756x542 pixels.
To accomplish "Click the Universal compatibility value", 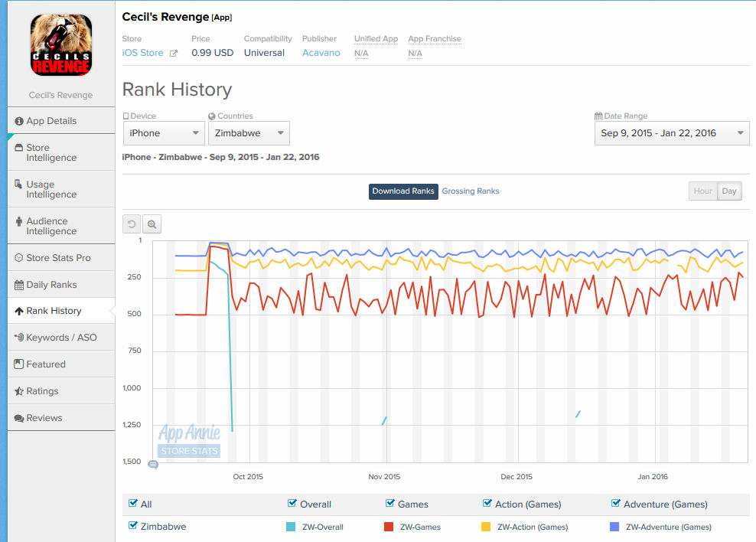I will point(264,53).
